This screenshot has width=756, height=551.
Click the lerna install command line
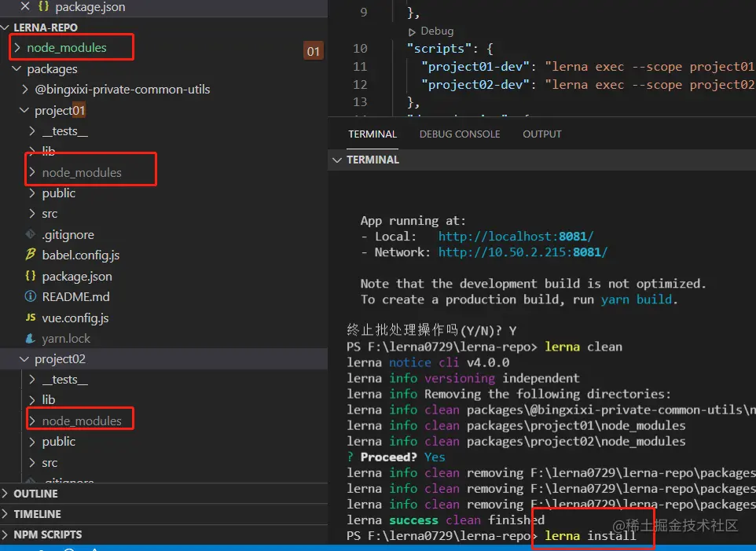coord(590,535)
